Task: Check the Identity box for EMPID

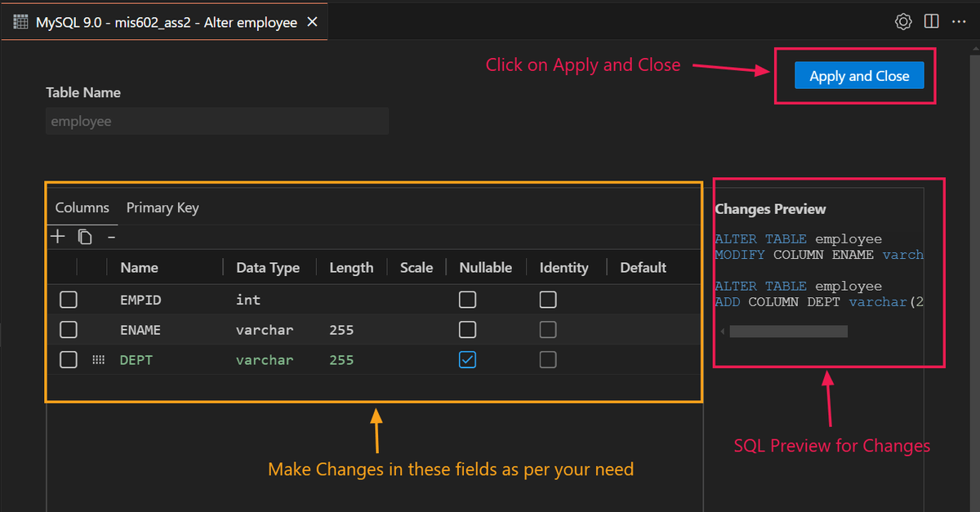Action: click(548, 299)
